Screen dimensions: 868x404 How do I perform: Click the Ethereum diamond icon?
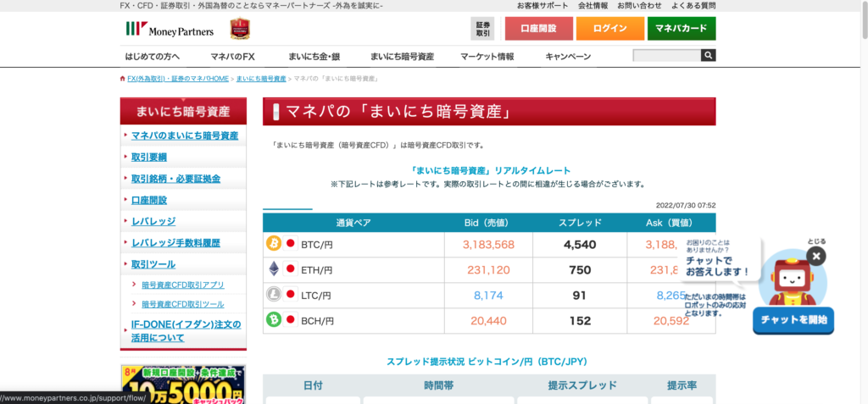click(x=274, y=269)
